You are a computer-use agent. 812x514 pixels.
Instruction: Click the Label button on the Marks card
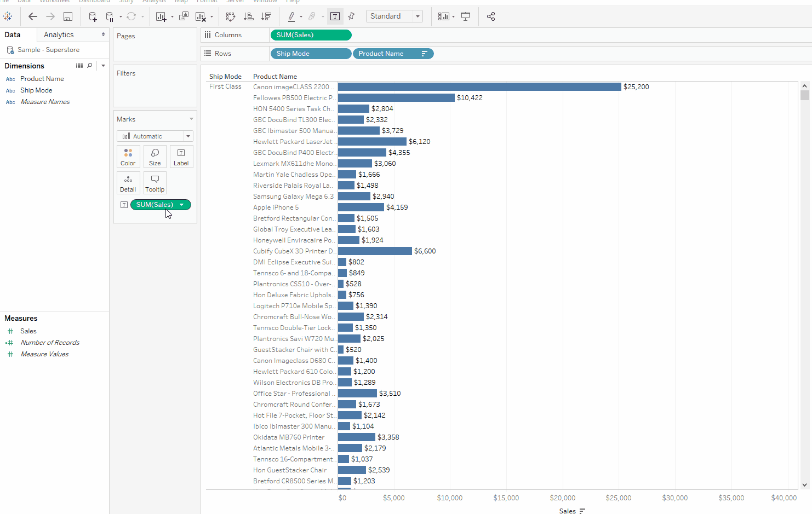[x=181, y=157]
